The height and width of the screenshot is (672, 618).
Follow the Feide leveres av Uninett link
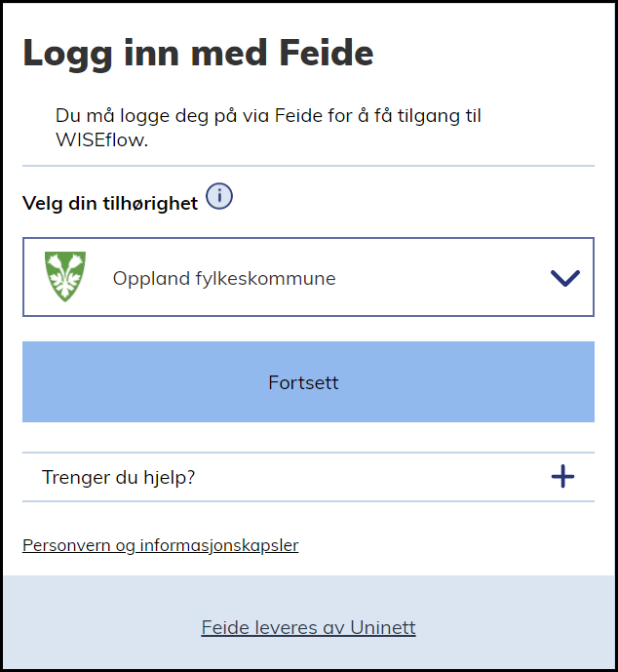[x=308, y=628]
